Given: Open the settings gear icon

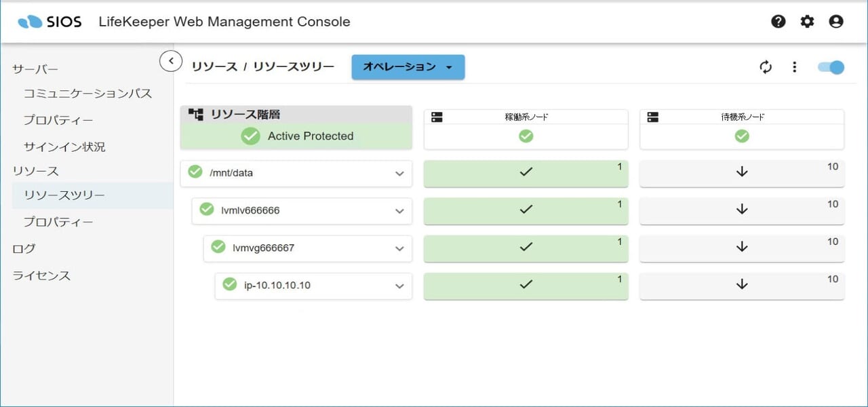Looking at the screenshot, I should (807, 22).
